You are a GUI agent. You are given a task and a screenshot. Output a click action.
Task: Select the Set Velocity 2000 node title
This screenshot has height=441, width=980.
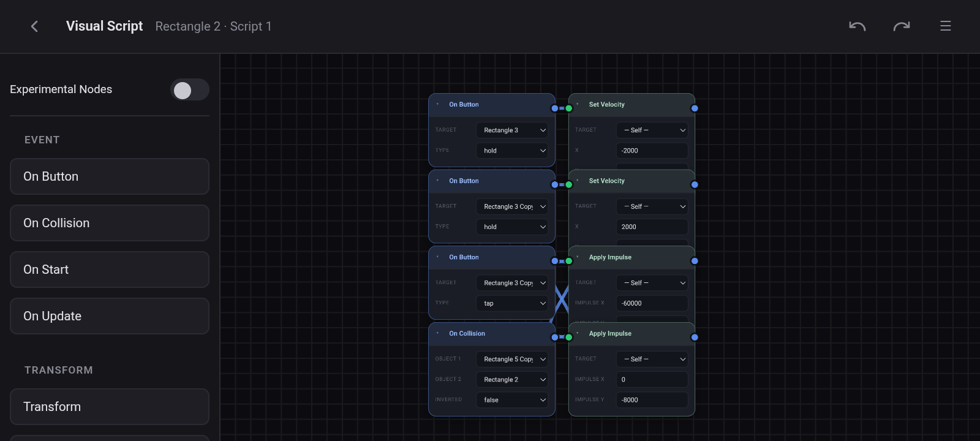pos(607,181)
